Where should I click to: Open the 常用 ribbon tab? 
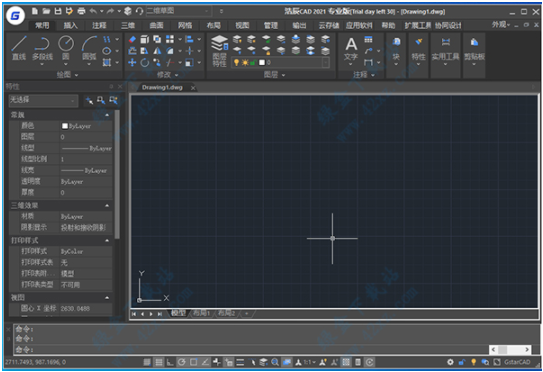tap(42, 25)
